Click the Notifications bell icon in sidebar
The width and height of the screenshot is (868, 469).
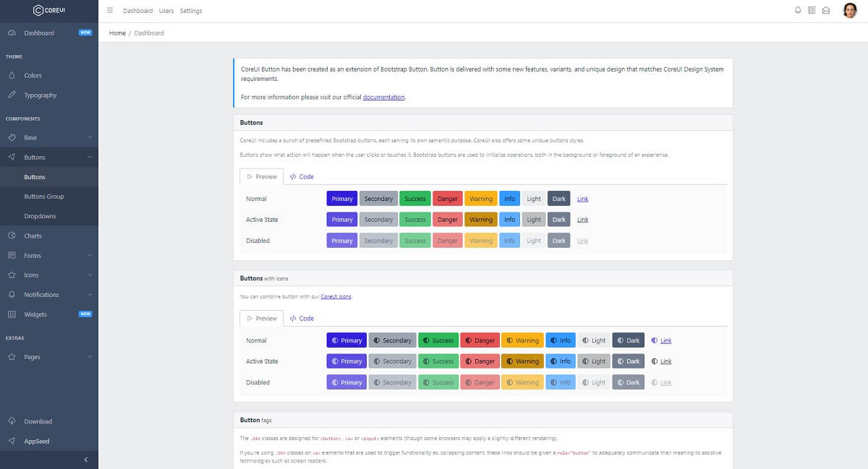click(12, 295)
